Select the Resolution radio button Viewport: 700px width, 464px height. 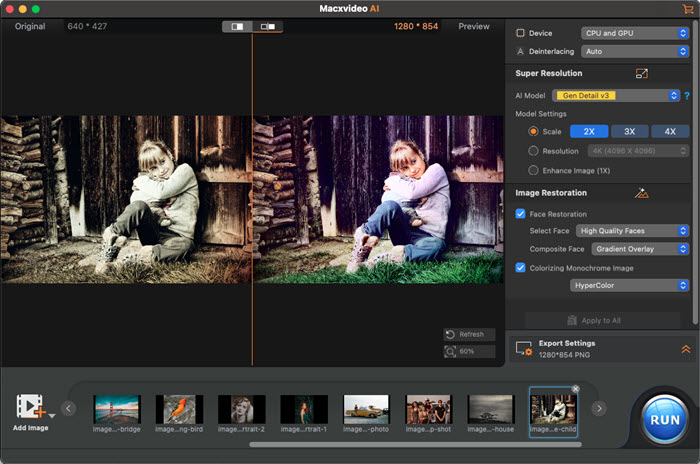[x=533, y=151]
